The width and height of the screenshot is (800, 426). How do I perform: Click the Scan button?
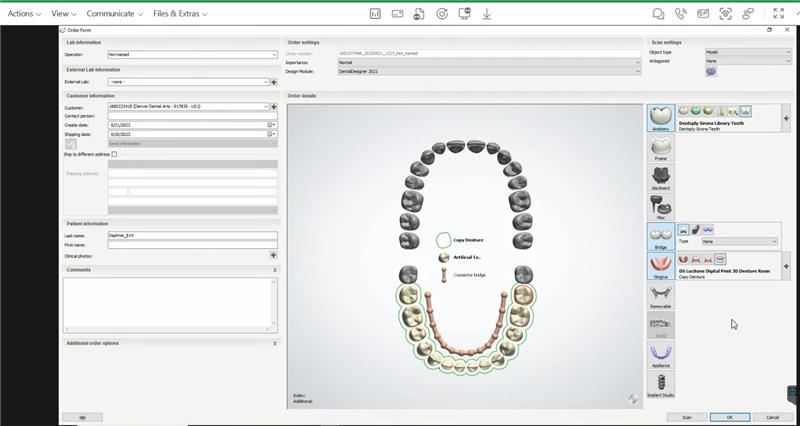pyautogui.click(x=686, y=417)
